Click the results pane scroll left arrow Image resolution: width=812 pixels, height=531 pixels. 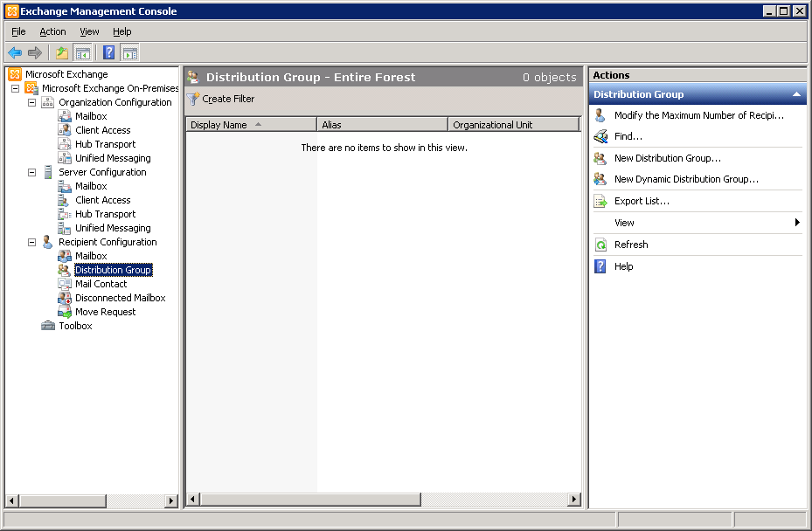(192, 500)
